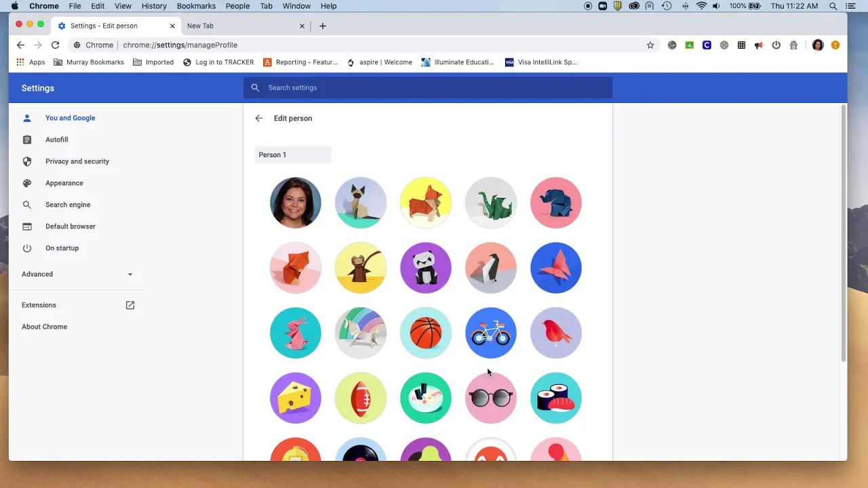This screenshot has width=868, height=488.
Task: Open the People menu
Action: (x=237, y=6)
